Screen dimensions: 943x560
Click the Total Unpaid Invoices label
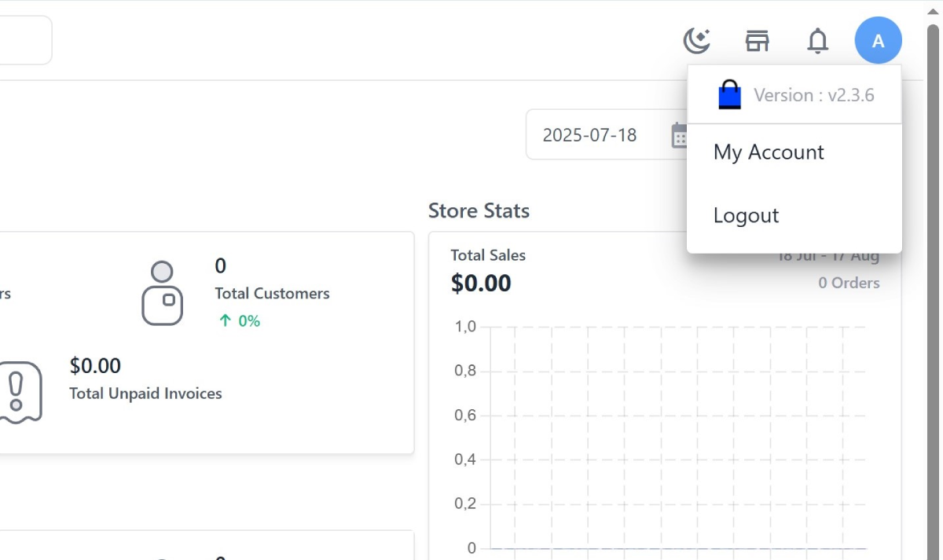[145, 393]
